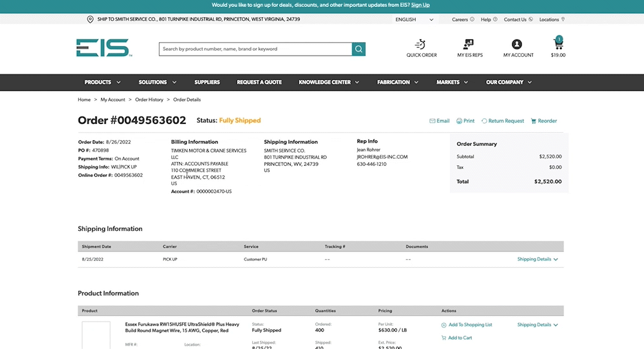Click the Print printer icon

[x=459, y=121]
